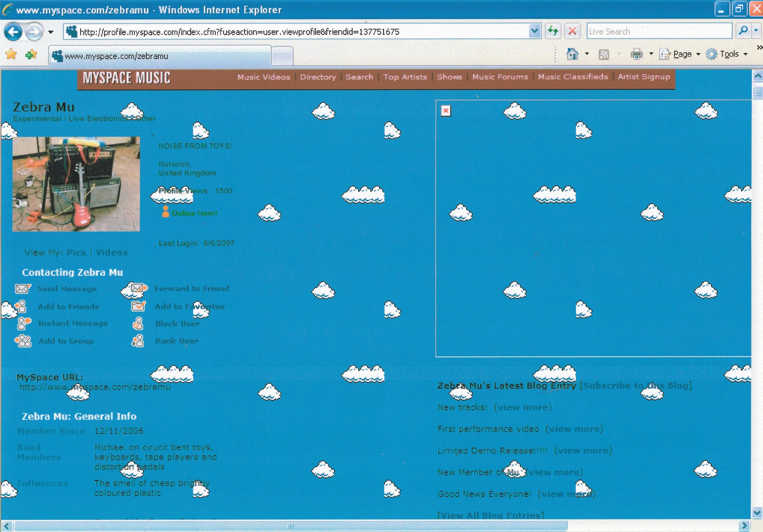Viewport: 763px width, 532px height.
Task: Click the Send Message envelope icon
Action: click(23, 289)
